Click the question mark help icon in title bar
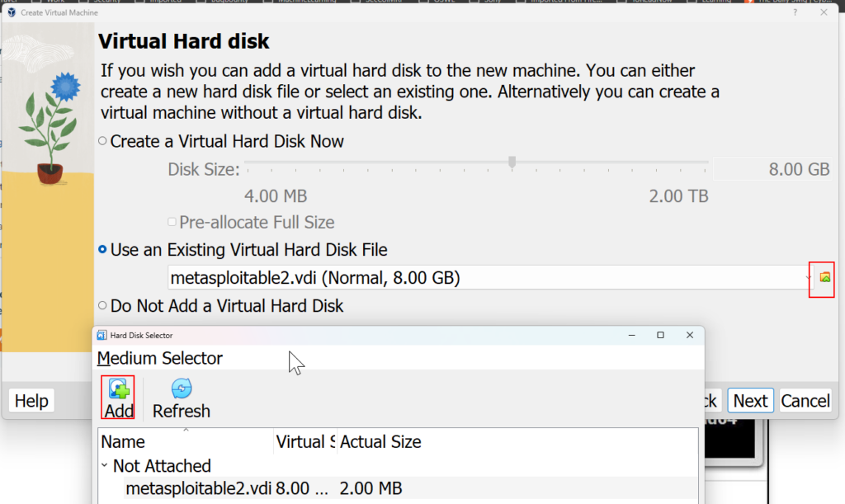This screenshot has width=845, height=504. click(x=795, y=12)
